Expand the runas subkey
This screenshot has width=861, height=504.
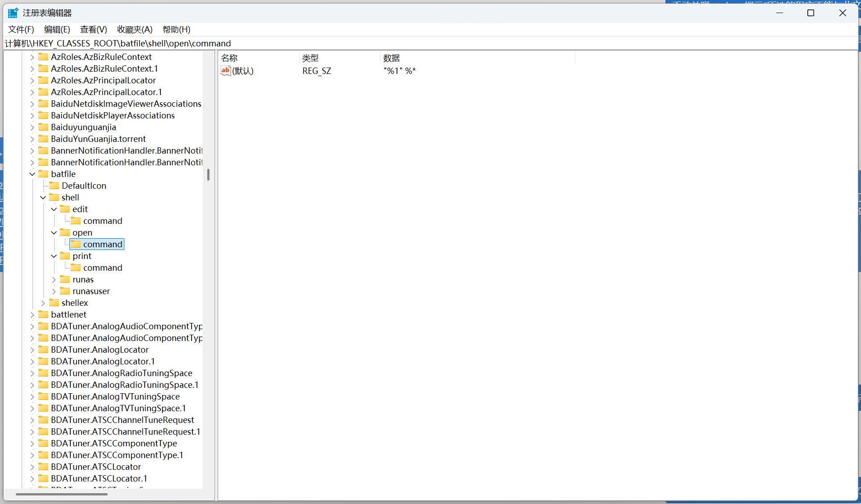[x=54, y=279]
